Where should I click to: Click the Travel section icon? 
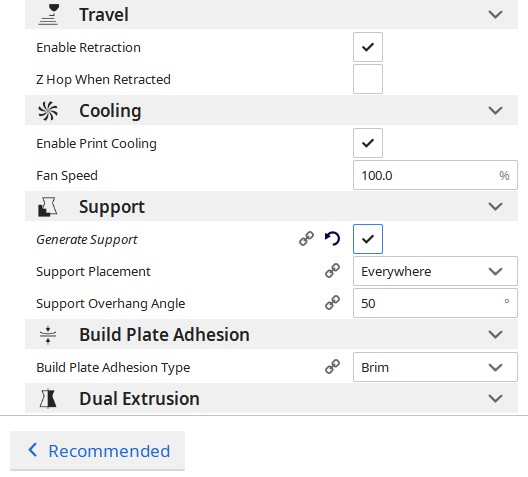(48, 14)
